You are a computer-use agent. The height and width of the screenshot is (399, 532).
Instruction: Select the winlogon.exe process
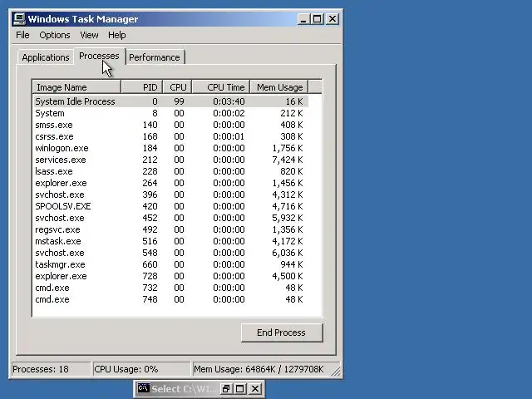[x=171, y=148]
